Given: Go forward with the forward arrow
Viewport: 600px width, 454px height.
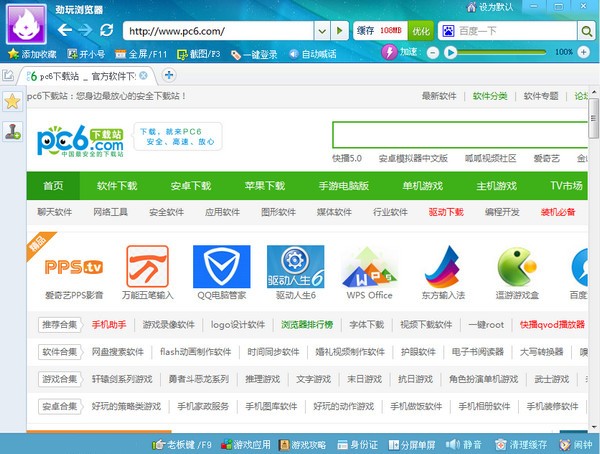Looking at the screenshot, I should tap(85, 30).
